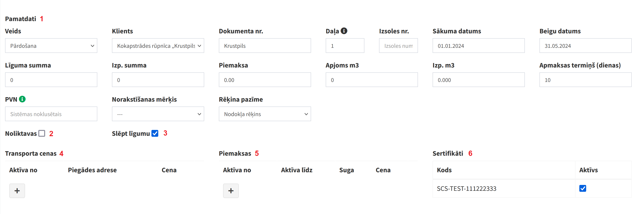Click the Beigu datums date field
Viewport: 644px width, 214px height.
[585, 46]
